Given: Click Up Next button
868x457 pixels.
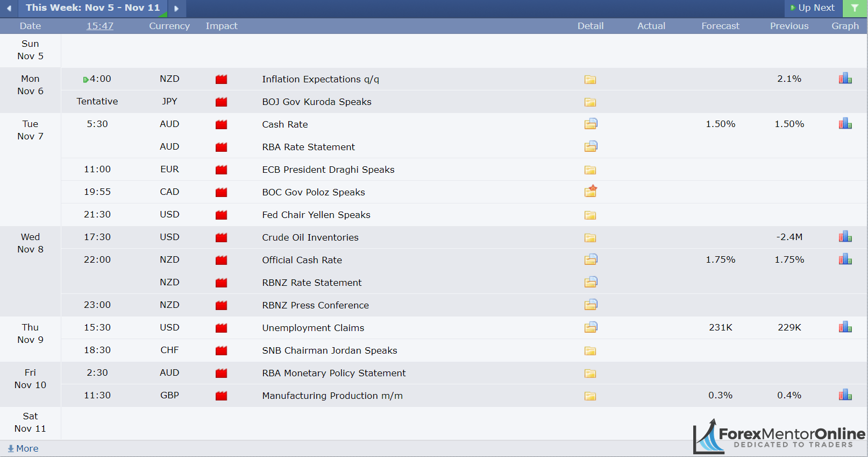Looking at the screenshot, I should [813, 8].
